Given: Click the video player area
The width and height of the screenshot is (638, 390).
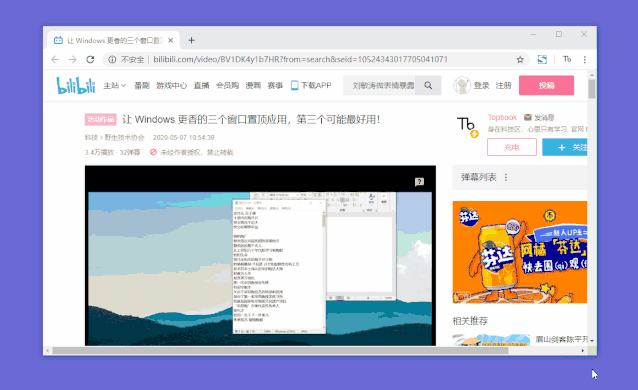Looking at the screenshot, I should pos(260,256).
